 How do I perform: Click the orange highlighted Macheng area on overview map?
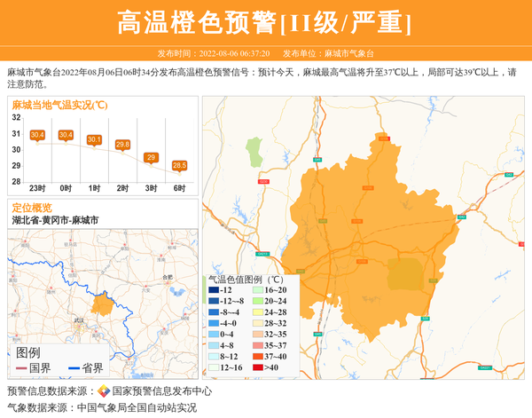(x=102, y=306)
